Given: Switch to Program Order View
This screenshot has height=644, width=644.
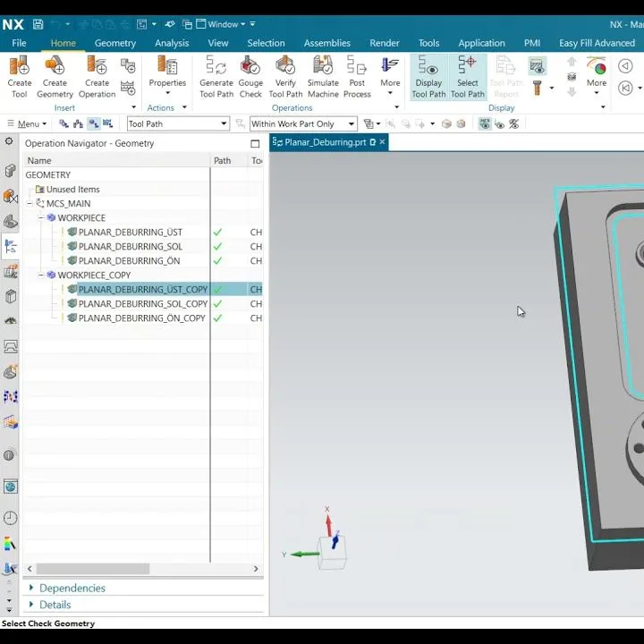Looking at the screenshot, I should (x=64, y=123).
